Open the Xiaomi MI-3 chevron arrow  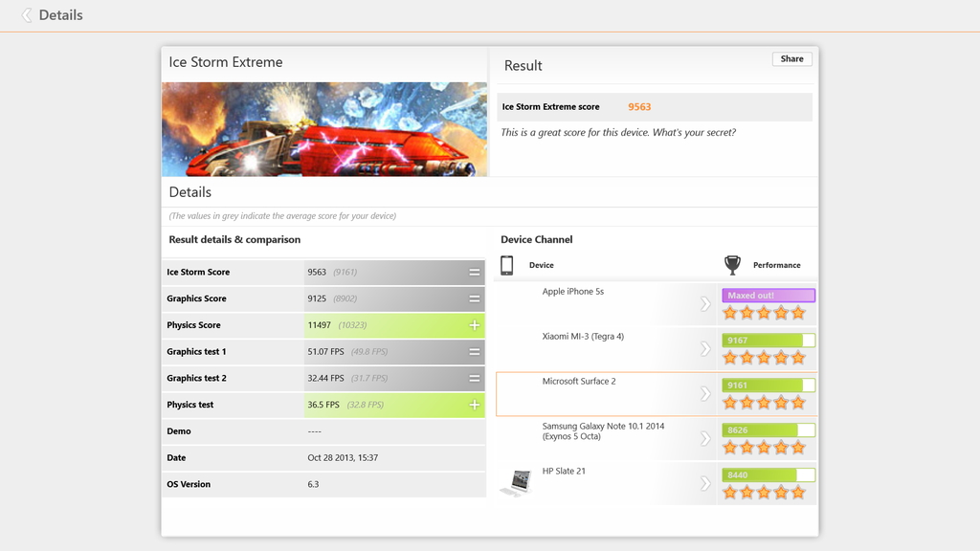pyautogui.click(x=705, y=349)
